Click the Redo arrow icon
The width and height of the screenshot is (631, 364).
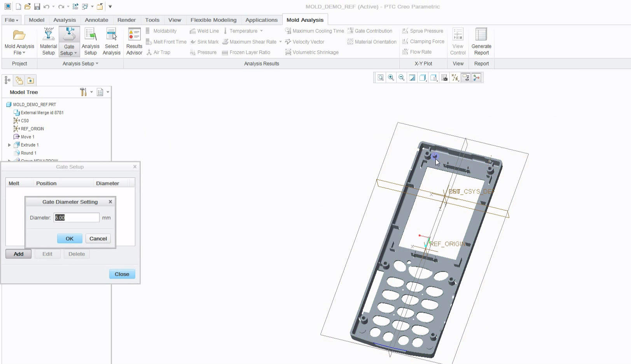61,7
